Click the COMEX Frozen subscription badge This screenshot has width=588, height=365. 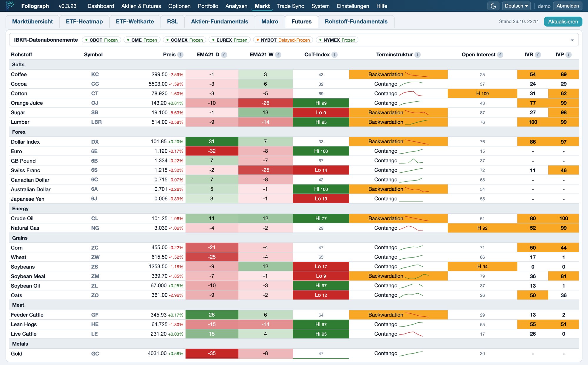click(x=185, y=40)
